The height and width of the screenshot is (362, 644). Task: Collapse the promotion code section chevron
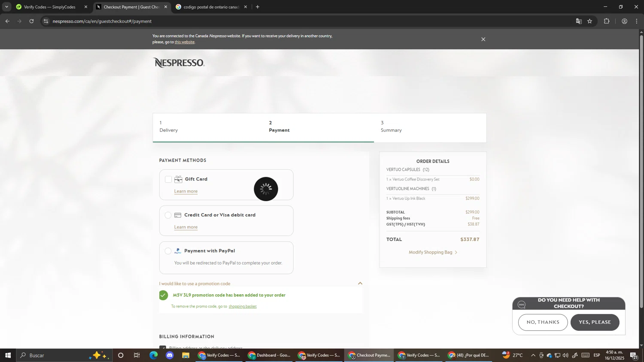pos(360,283)
